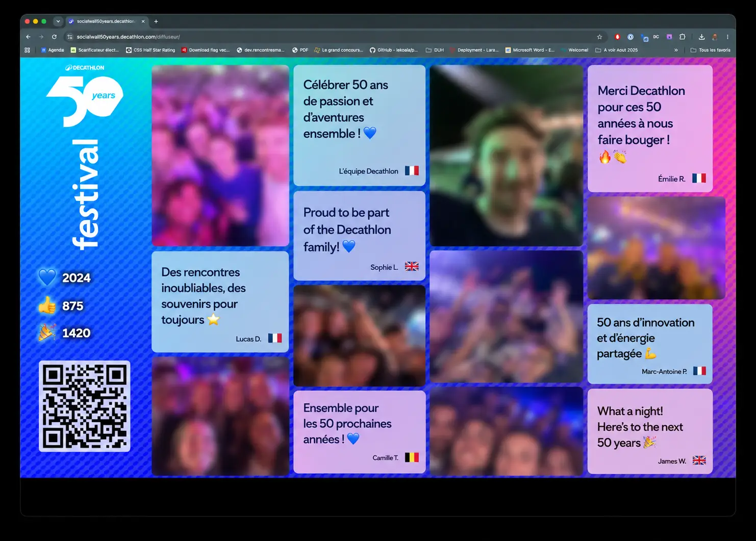
Task: Click the French flag on L'équipe Decathlon card
Action: click(x=412, y=171)
